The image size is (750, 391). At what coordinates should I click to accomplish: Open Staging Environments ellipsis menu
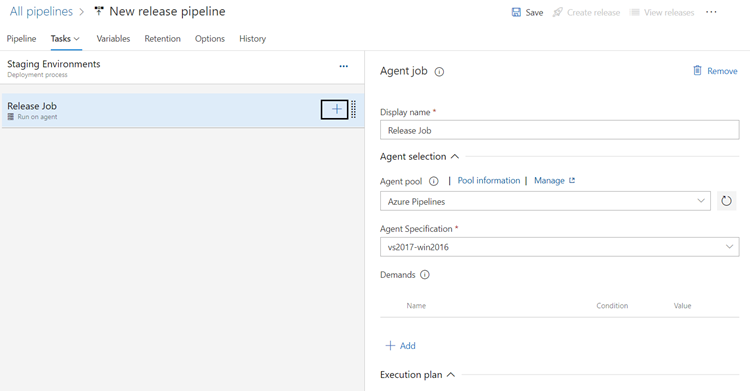(x=343, y=66)
